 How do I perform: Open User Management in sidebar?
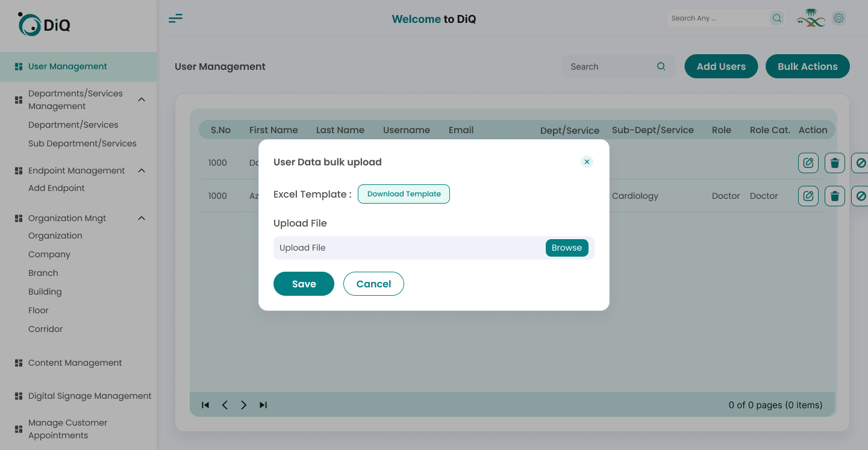[78, 67]
